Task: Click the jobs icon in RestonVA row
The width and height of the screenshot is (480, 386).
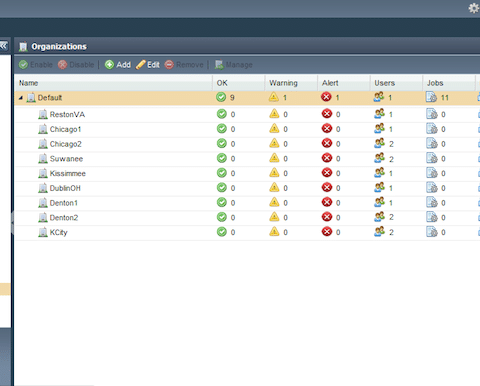Action: click(432, 114)
